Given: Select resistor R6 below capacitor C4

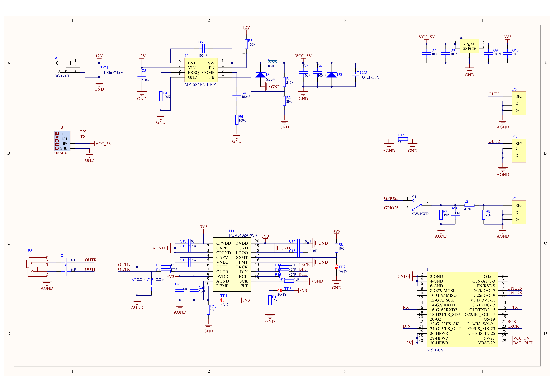Looking at the screenshot, I should (237, 120).
